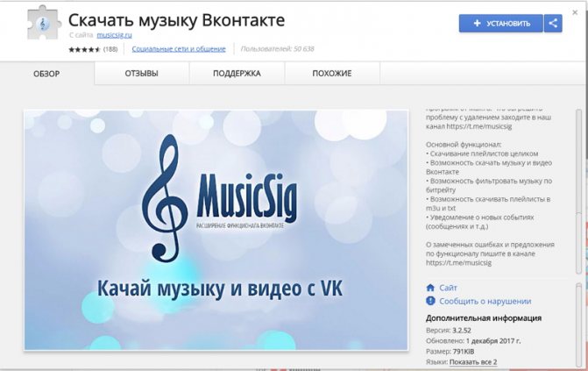Viewport: 588px width, 371px height.
Task: Click Показать все 2 languages link
Action: pyautogui.click(x=473, y=362)
